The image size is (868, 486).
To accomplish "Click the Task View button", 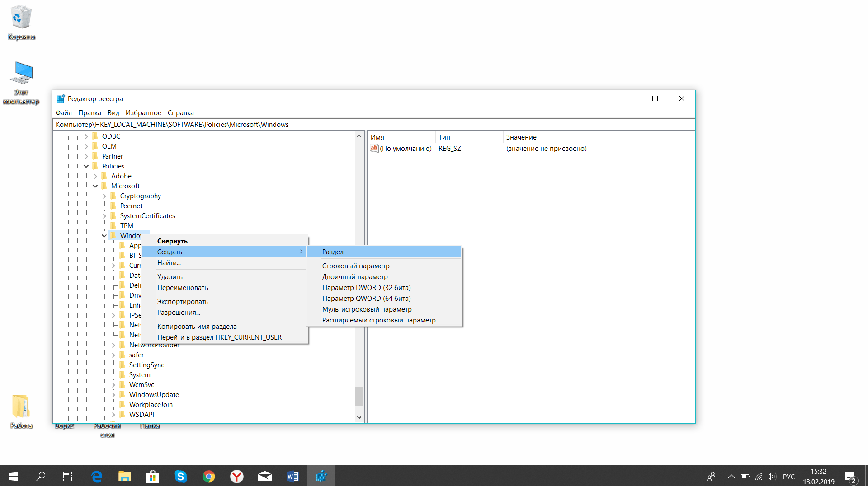I will [67, 476].
